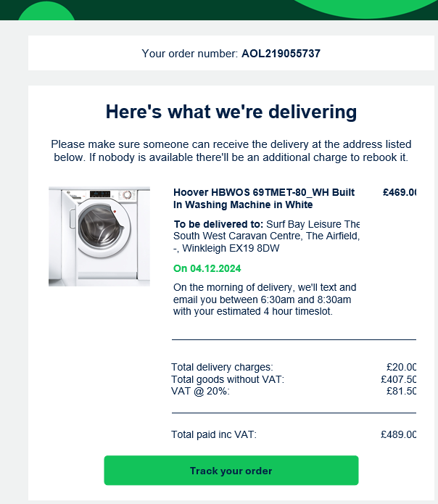
Task: Click the green delivery date 04.12.2024
Action: click(207, 268)
